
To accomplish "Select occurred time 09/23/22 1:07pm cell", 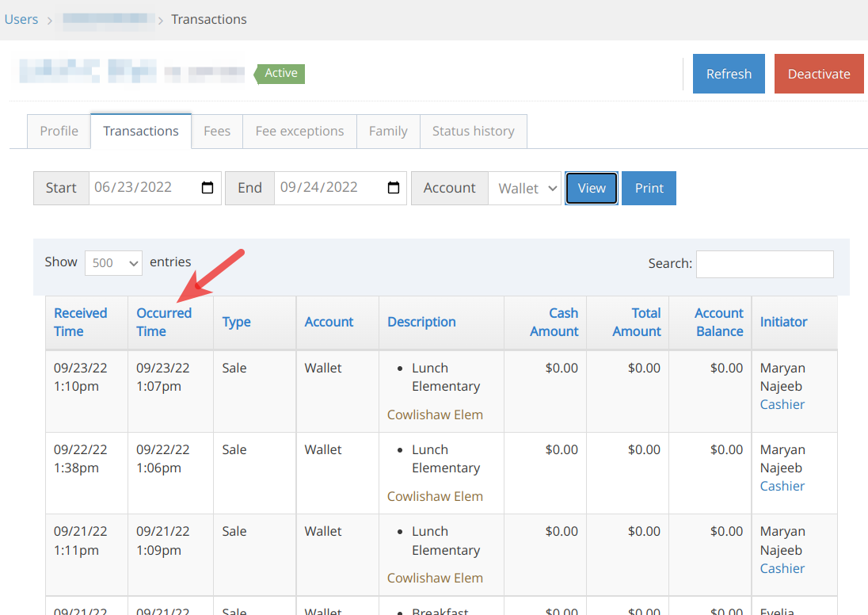I will point(170,392).
